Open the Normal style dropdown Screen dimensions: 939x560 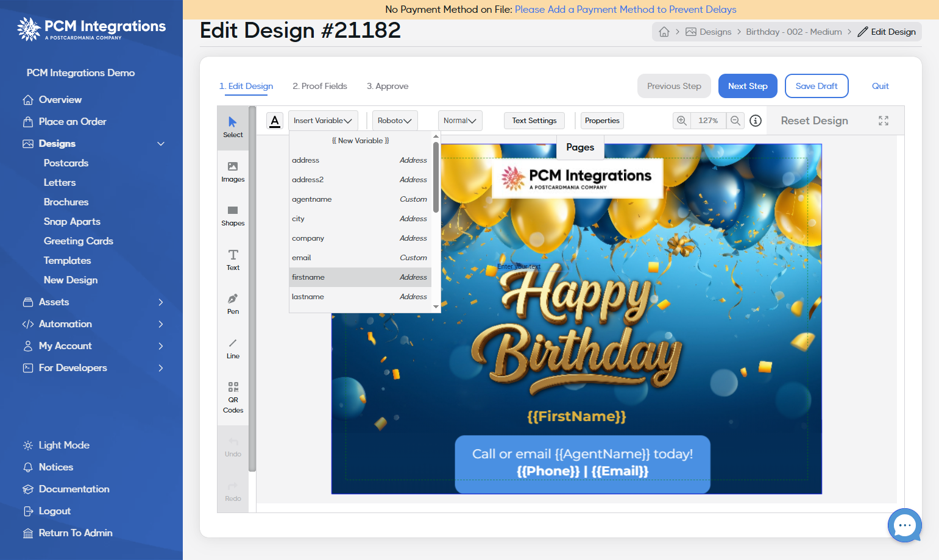[460, 121]
